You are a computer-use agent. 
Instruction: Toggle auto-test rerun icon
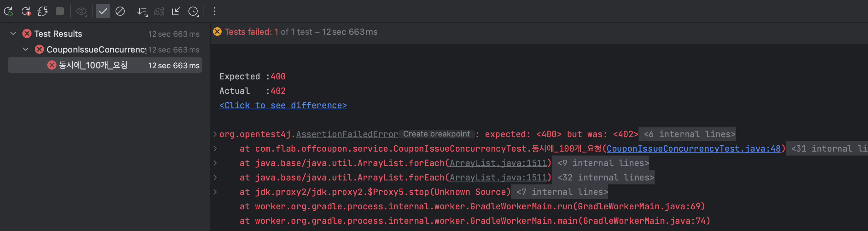[43, 11]
